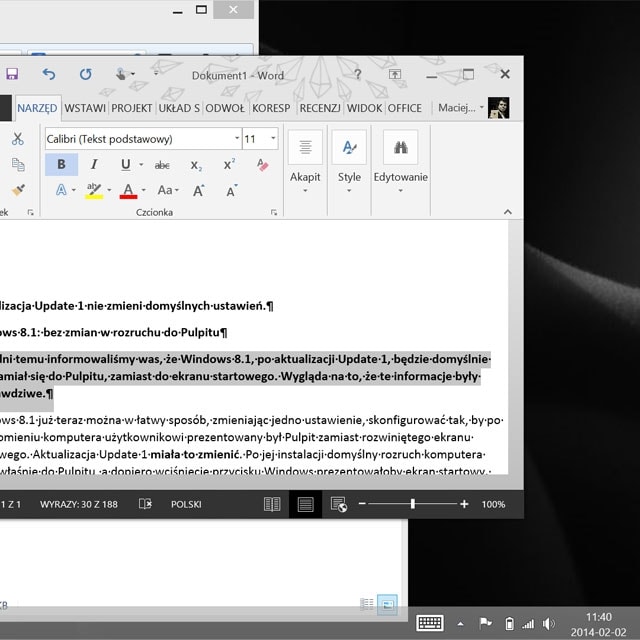Adjust the zoom slider handle
This screenshot has width=640, height=640.
413,504
